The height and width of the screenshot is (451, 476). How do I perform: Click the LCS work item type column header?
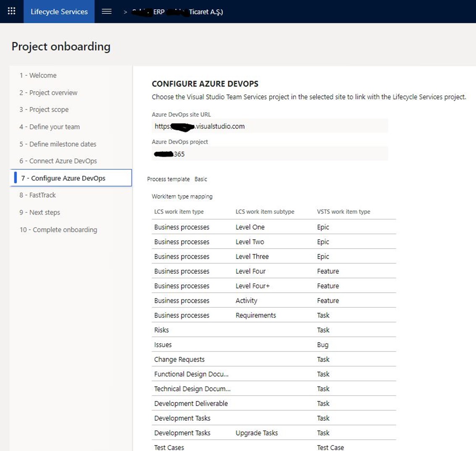tap(179, 212)
